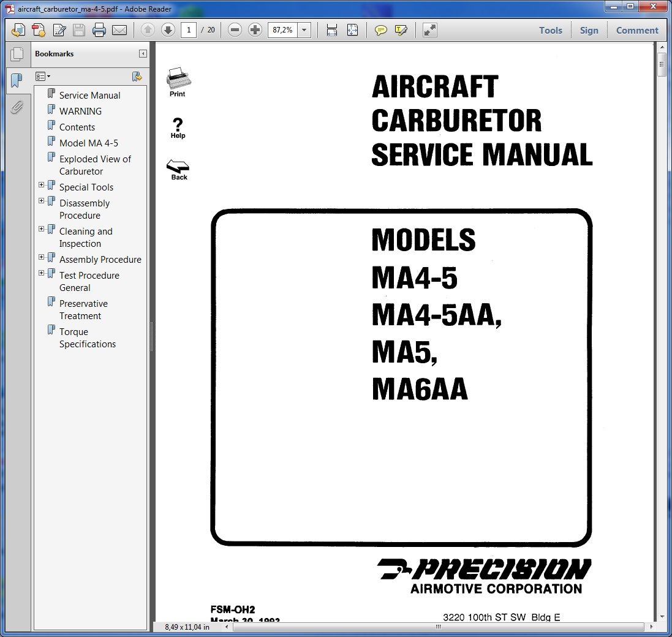Show the Page Thumbnails panel
The width and height of the screenshot is (672, 637).
click(x=18, y=54)
